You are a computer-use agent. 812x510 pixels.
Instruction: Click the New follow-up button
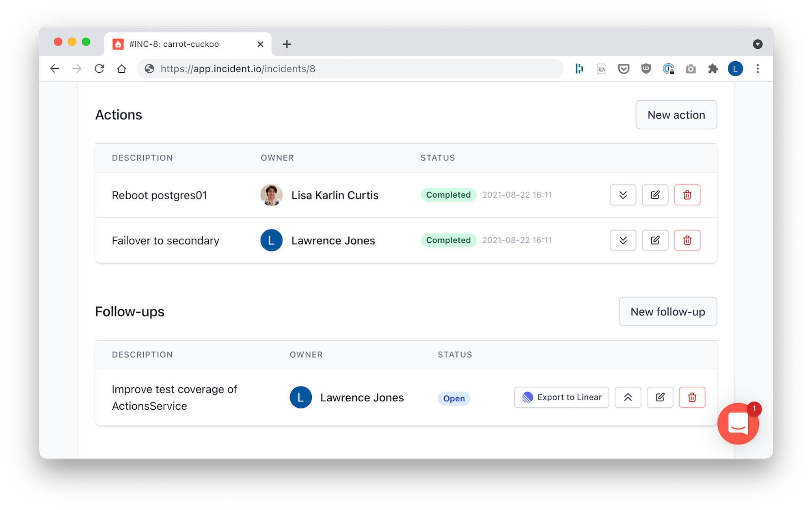(x=667, y=312)
